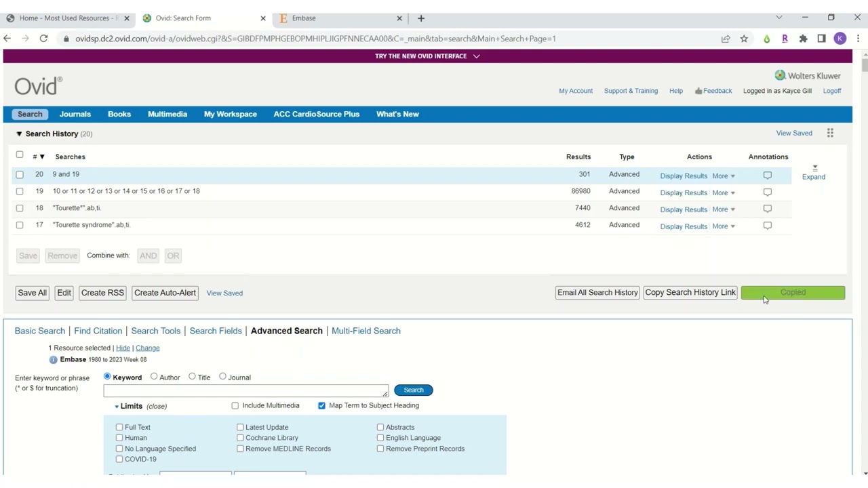Open More dropdown for search 17

click(724, 226)
